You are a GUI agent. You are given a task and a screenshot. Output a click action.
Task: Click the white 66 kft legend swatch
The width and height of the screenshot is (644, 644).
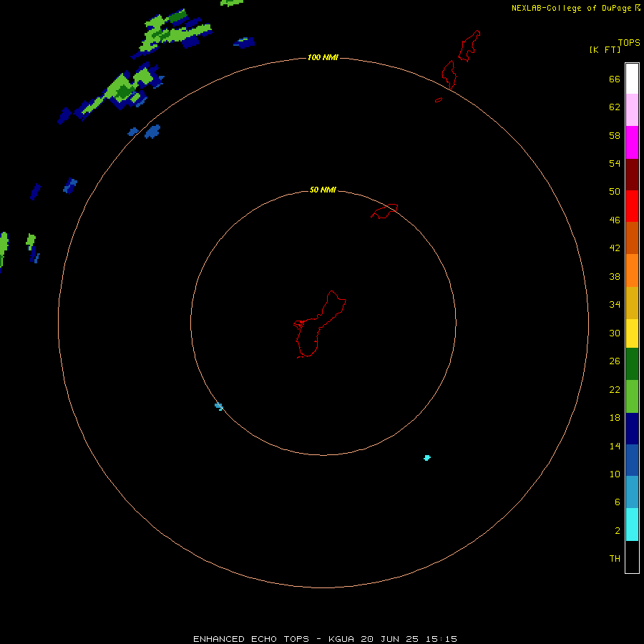pyautogui.click(x=632, y=79)
